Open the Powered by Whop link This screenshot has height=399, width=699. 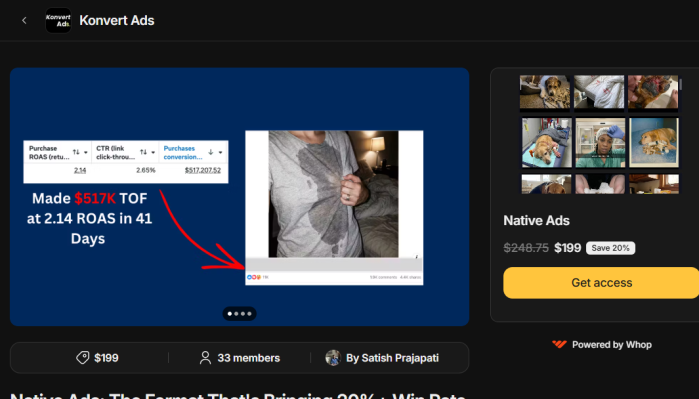coord(602,345)
